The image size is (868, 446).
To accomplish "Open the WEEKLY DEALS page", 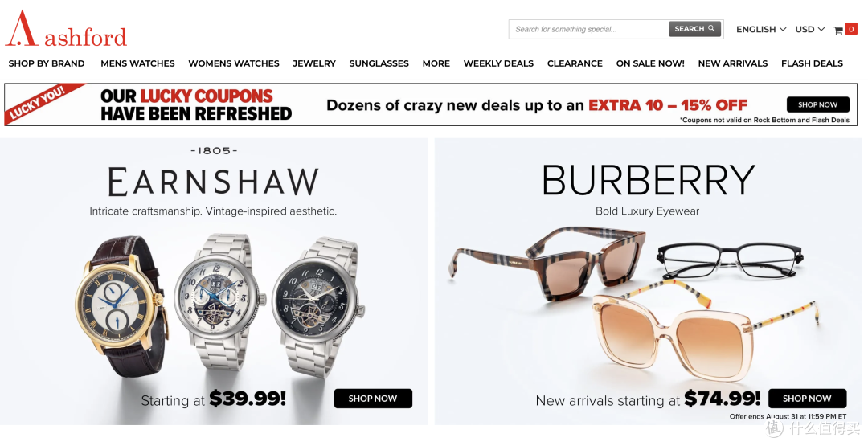I will (x=498, y=63).
